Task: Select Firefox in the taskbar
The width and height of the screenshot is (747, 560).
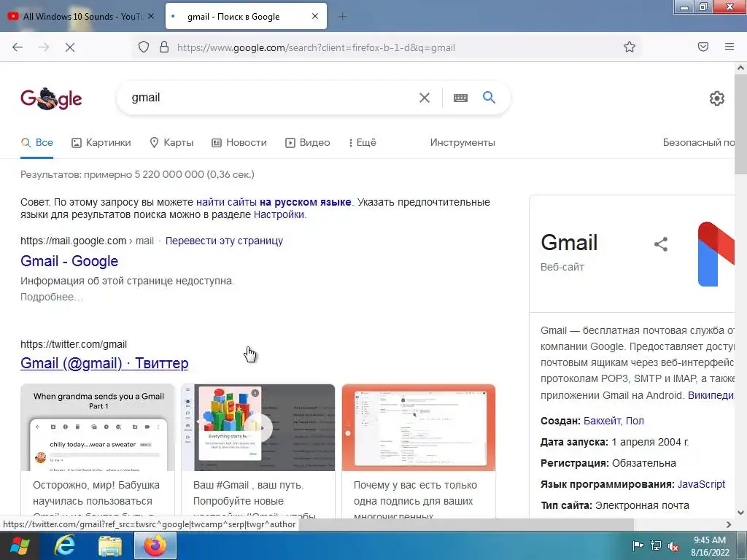Action: 155,545
